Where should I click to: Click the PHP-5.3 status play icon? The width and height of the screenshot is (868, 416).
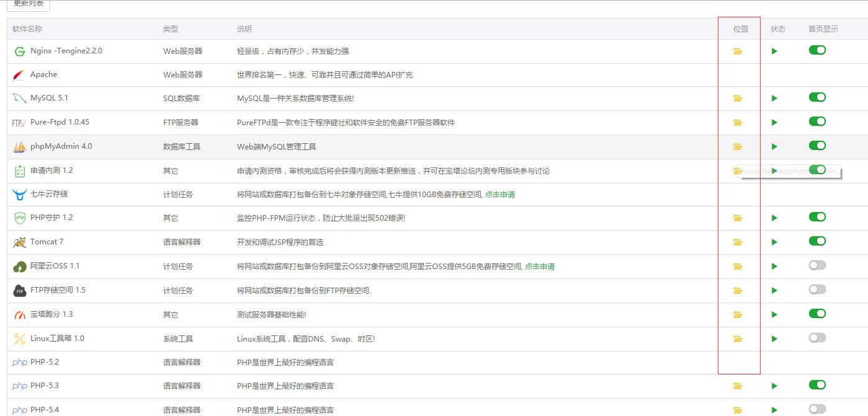pyautogui.click(x=774, y=386)
